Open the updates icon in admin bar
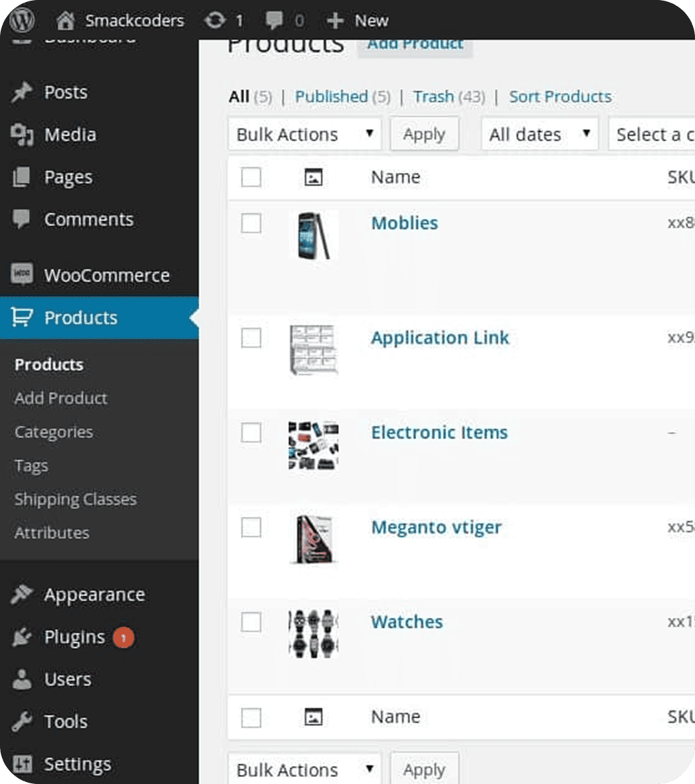This screenshot has width=695, height=784. [x=215, y=21]
